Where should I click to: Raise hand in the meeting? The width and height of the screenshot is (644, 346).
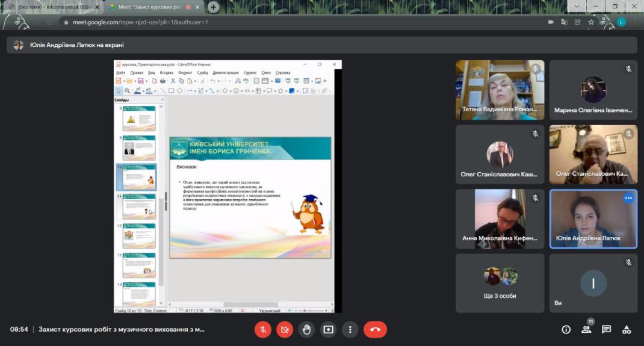coord(306,329)
